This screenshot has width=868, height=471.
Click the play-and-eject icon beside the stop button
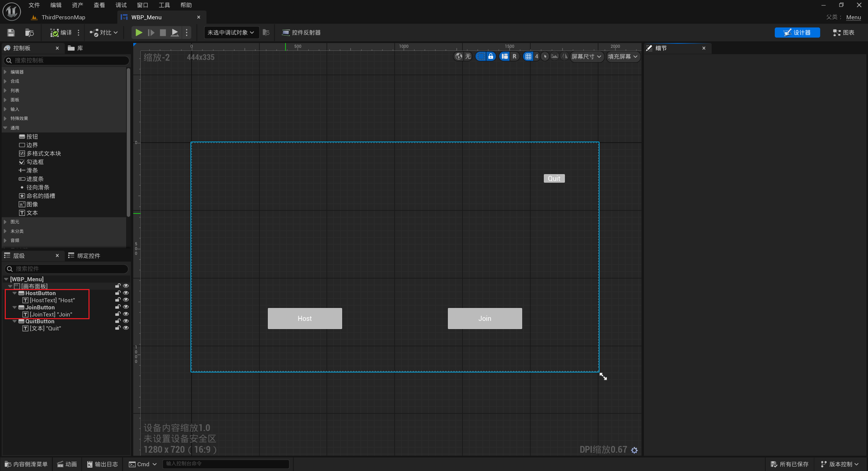pyautogui.click(x=175, y=33)
